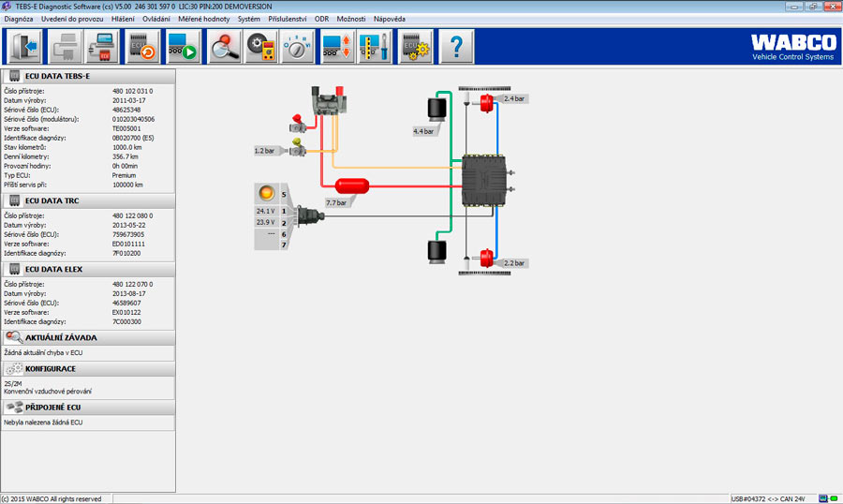The image size is (843, 504).
Task: Click the green connection status icon in the status bar
Action: tap(834, 498)
